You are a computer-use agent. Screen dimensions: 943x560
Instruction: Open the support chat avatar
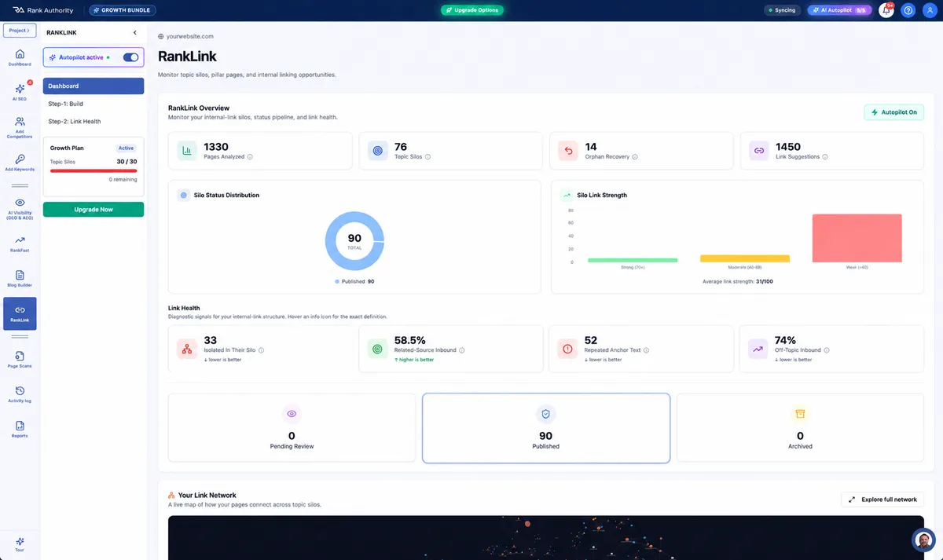coord(923,540)
